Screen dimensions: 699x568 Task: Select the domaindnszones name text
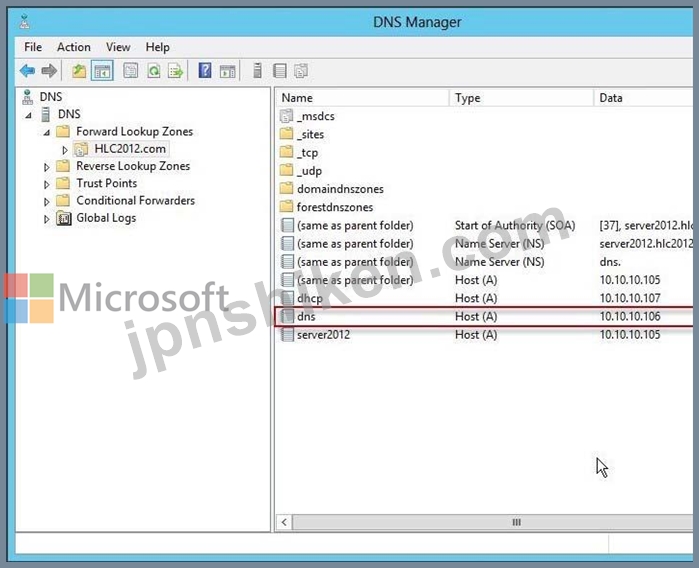coord(340,189)
